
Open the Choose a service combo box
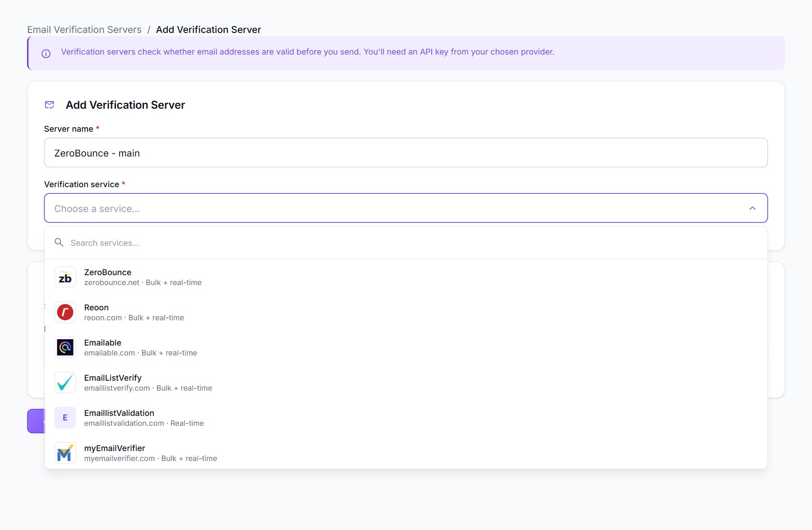click(406, 208)
